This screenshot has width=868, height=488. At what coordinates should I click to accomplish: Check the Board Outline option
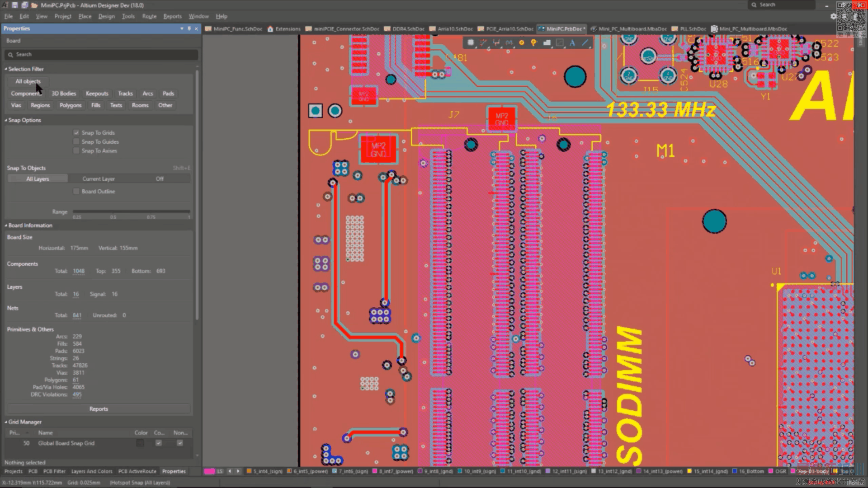click(76, 192)
